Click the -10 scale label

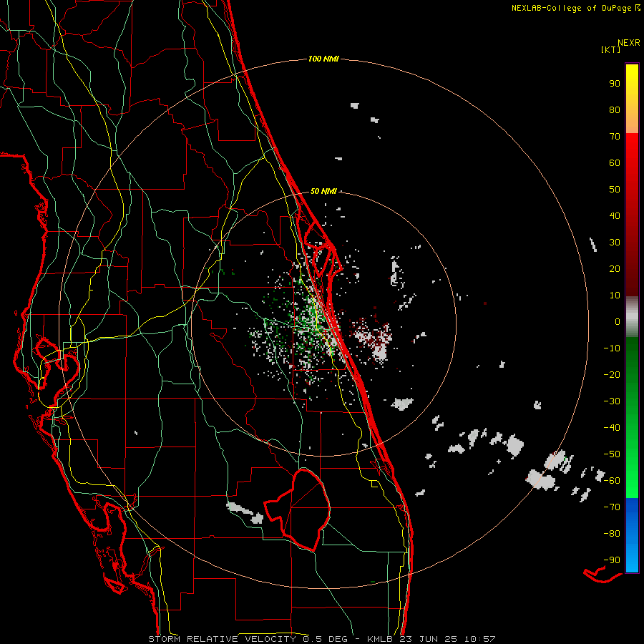point(612,348)
